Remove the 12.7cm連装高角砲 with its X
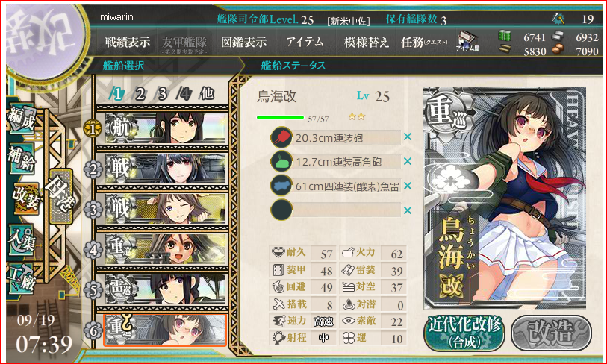607x364 pixels. click(407, 161)
